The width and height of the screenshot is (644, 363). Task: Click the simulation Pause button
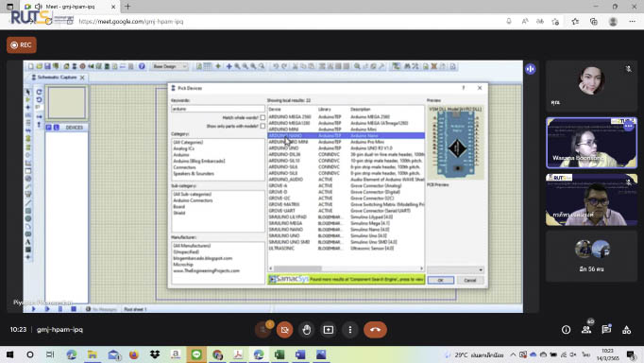tap(60, 309)
